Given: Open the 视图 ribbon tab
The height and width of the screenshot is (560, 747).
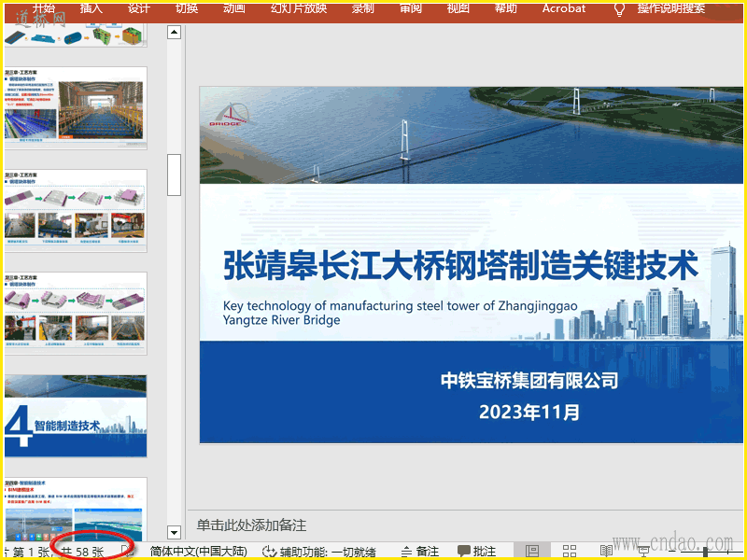Looking at the screenshot, I should point(458,8).
